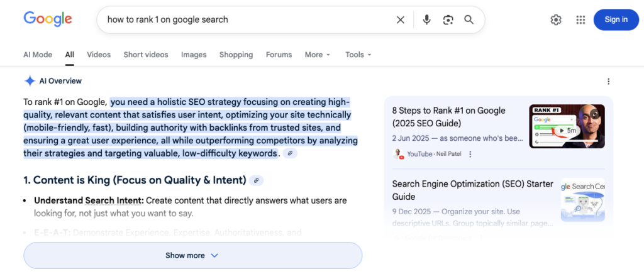644x279 pixels.
Task: Start voice search with microphone icon
Action: tap(427, 19)
